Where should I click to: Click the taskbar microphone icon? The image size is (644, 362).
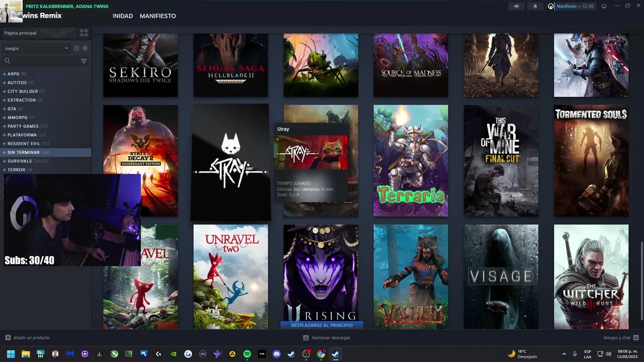pyautogui.click(x=575, y=354)
